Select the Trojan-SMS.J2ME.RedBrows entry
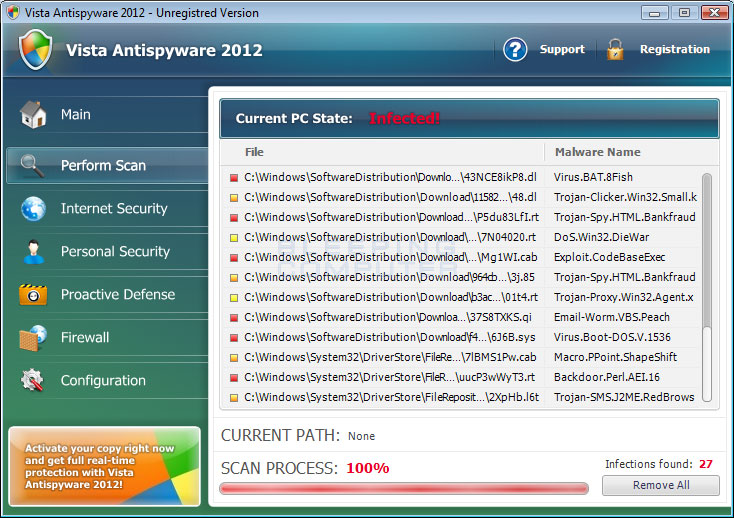Image resolution: width=734 pixels, height=518 pixels. tap(624, 397)
